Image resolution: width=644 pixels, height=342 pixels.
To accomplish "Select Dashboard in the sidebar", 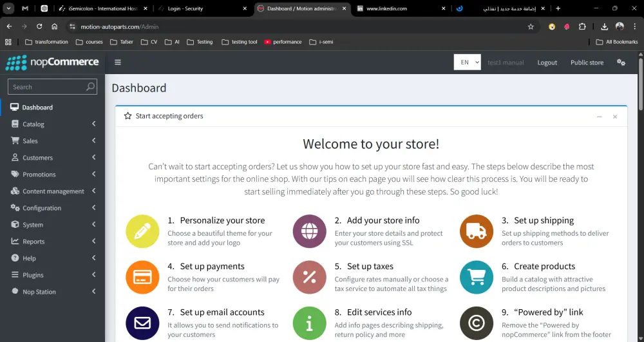I will [x=53, y=107].
